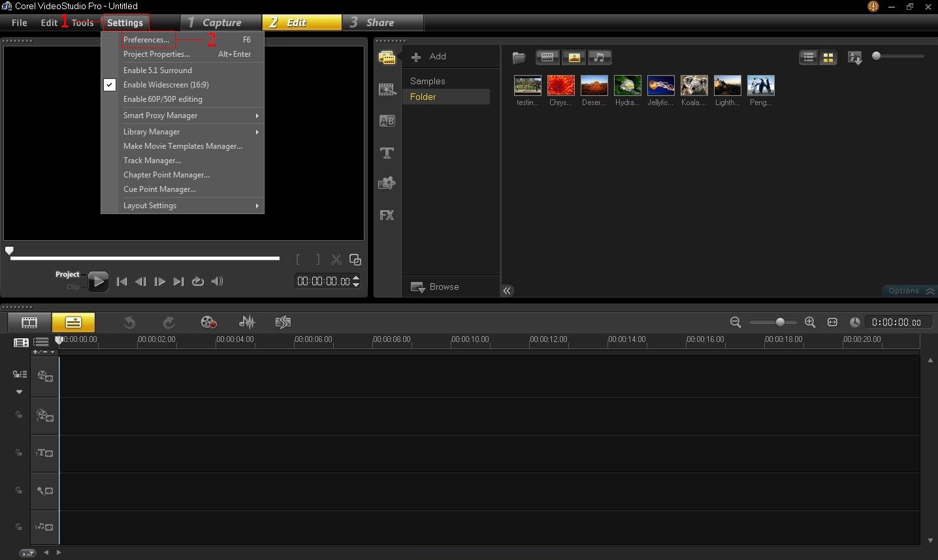Open the Graphic library icon

[387, 183]
